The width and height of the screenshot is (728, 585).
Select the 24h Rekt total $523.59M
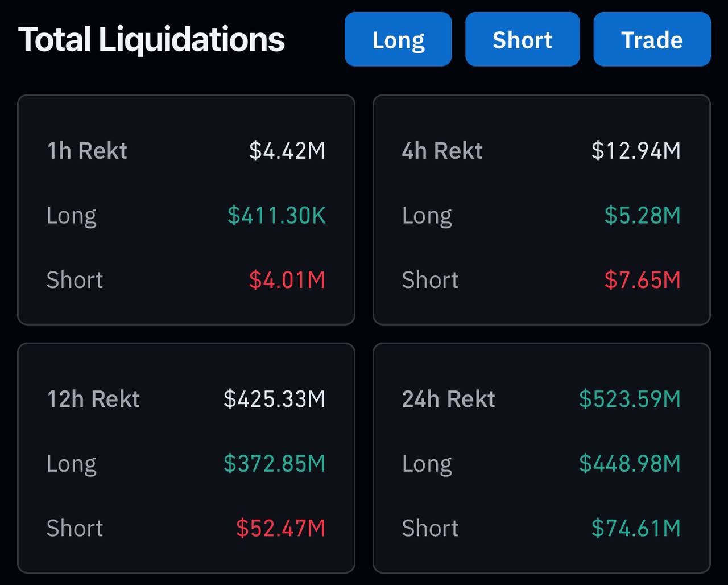click(630, 399)
